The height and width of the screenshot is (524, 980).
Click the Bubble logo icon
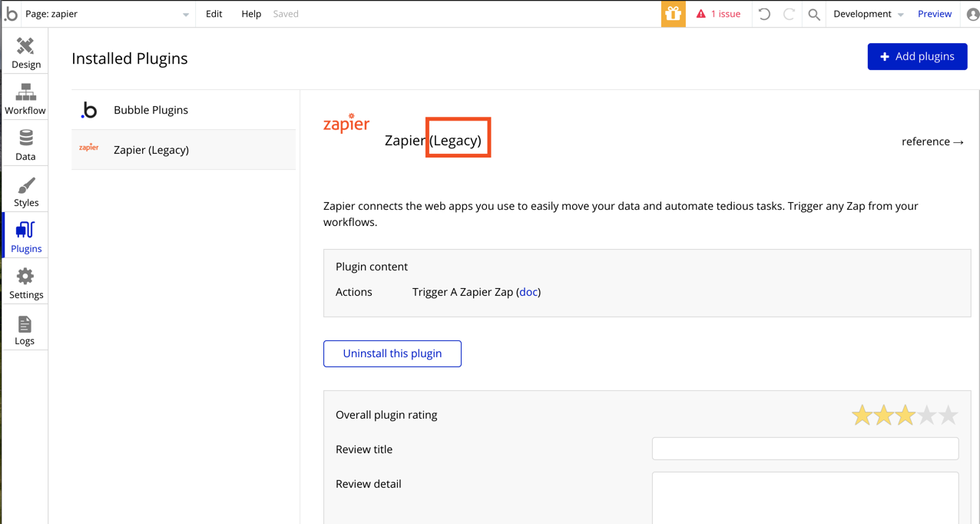coord(11,14)
